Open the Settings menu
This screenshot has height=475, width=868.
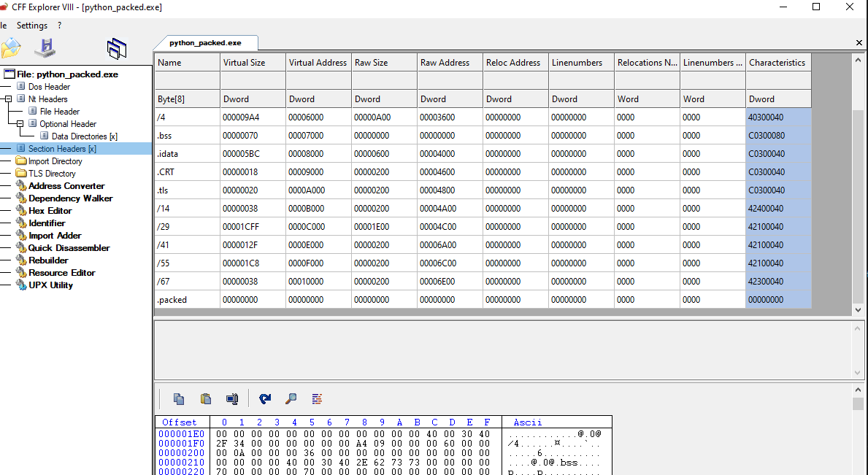(x=32, y=26)
